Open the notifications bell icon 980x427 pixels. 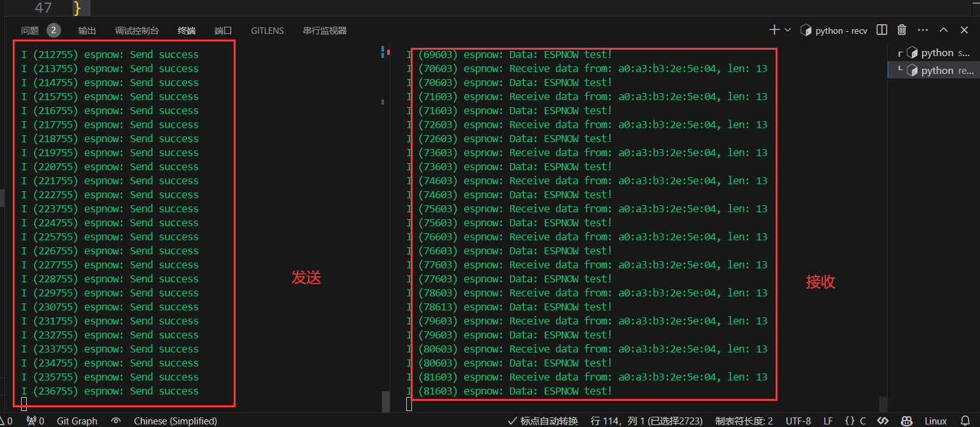tap(965, 421)
